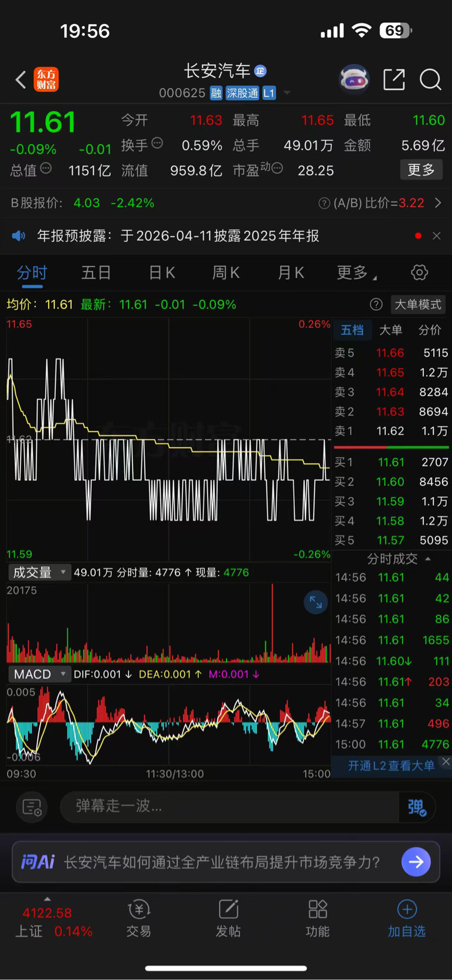
Task: Switch to 月K chart tab
Action: click(291, 273)
